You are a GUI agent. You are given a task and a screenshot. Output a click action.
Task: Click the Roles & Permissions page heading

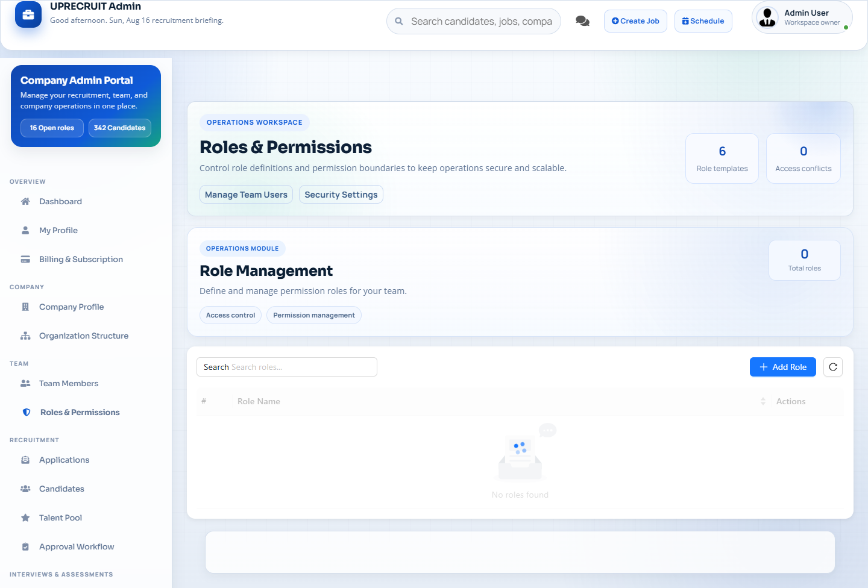[286, 147]
